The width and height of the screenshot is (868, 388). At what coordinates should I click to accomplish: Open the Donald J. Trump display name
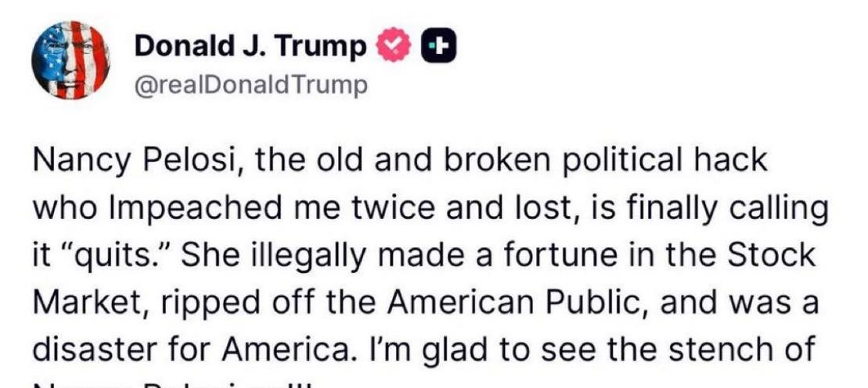coord(250,47)
